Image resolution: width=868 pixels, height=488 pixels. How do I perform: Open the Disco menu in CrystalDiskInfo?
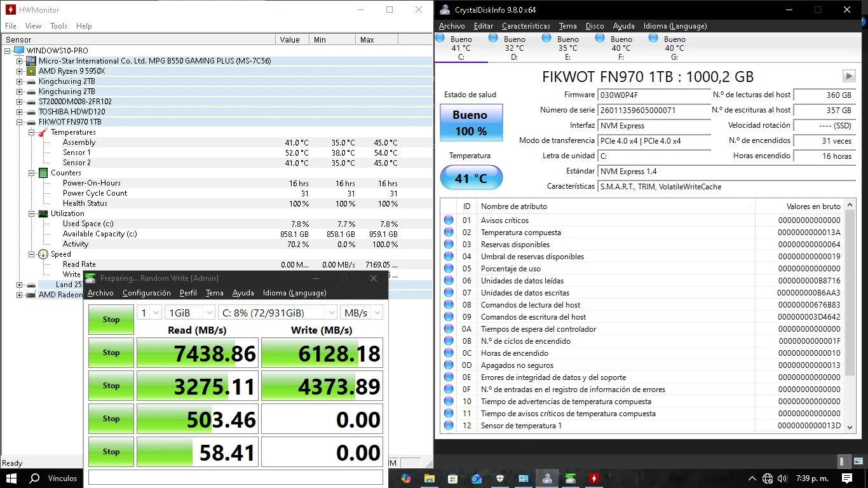coord(595,26)
